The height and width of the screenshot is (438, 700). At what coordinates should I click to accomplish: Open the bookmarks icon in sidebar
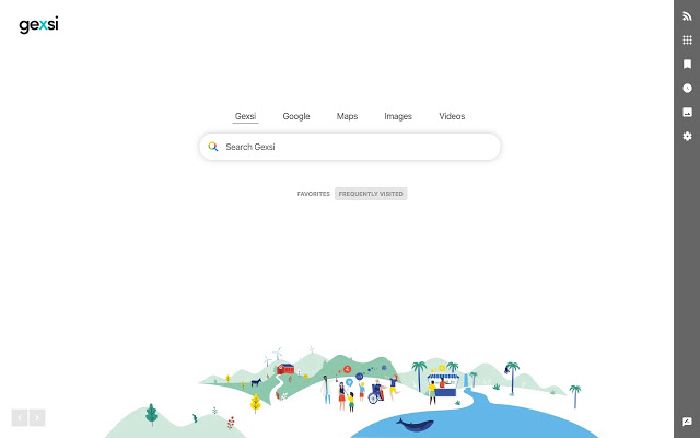tap(687, 64)
